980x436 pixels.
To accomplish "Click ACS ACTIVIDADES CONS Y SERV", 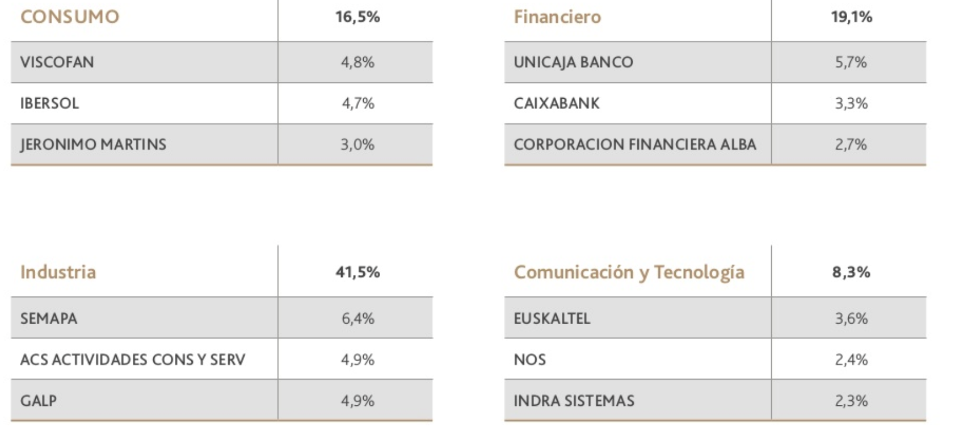I will 133,359.
